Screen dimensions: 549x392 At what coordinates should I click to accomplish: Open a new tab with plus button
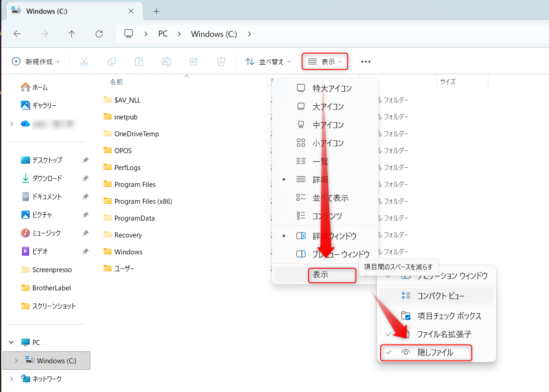pos(156,11)
